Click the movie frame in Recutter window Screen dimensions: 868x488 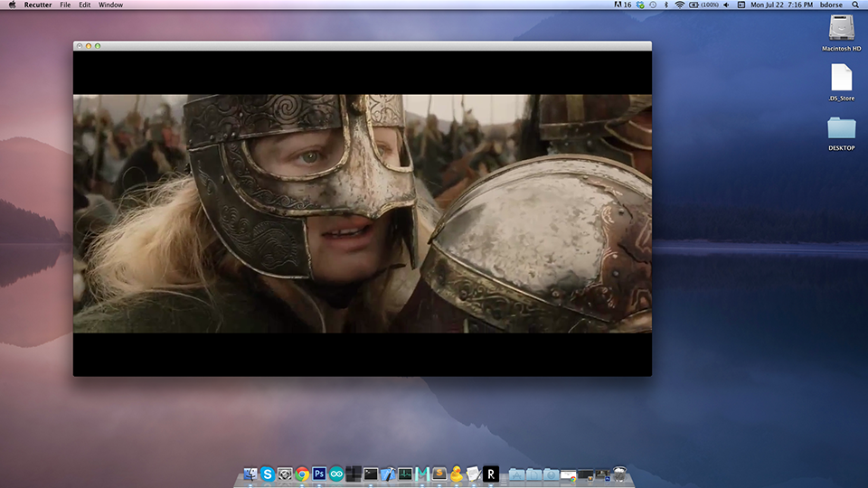click(362, 213)
